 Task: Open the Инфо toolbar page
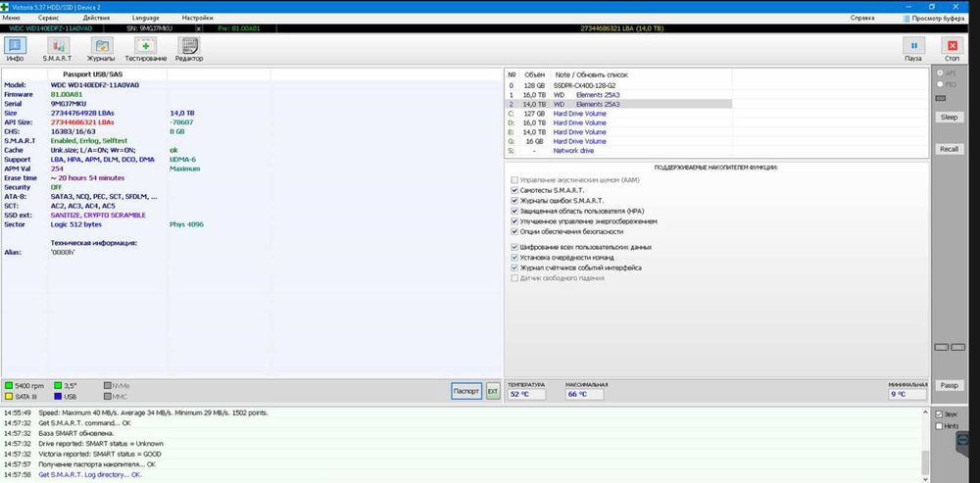[x=16, y=49]
